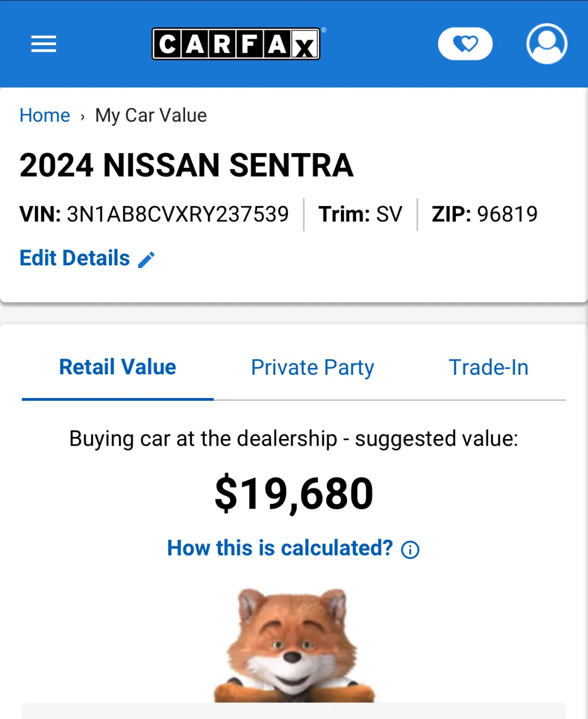Click the 2024 NISSAN SENTRA heading
588x719 pixels.
click(186, 165)
